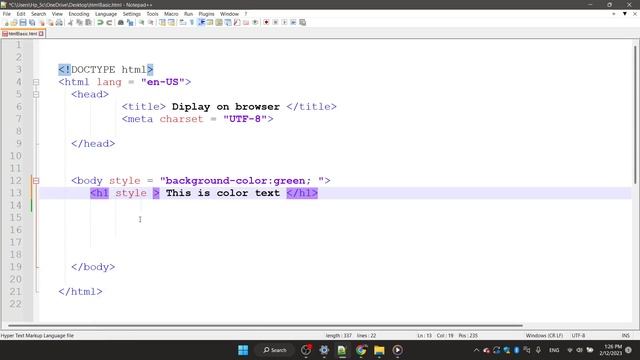Copy selection with the Copy toolbar icon

(x=80, y=22)
